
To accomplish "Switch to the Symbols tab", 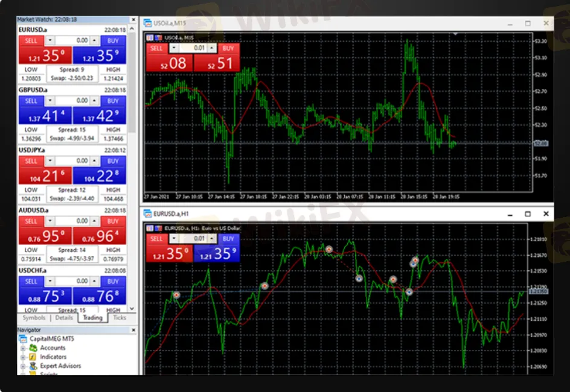I will coord(34,318).
